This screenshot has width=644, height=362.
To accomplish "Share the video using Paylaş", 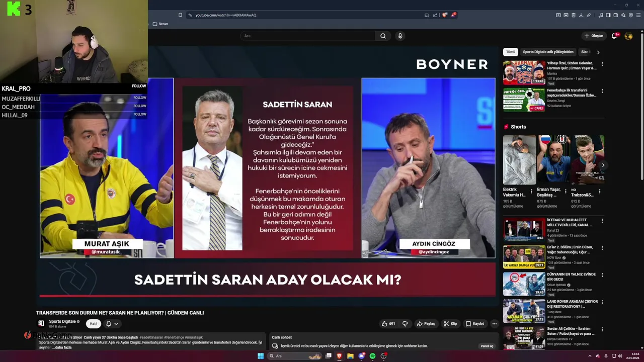I will point(426,324).
